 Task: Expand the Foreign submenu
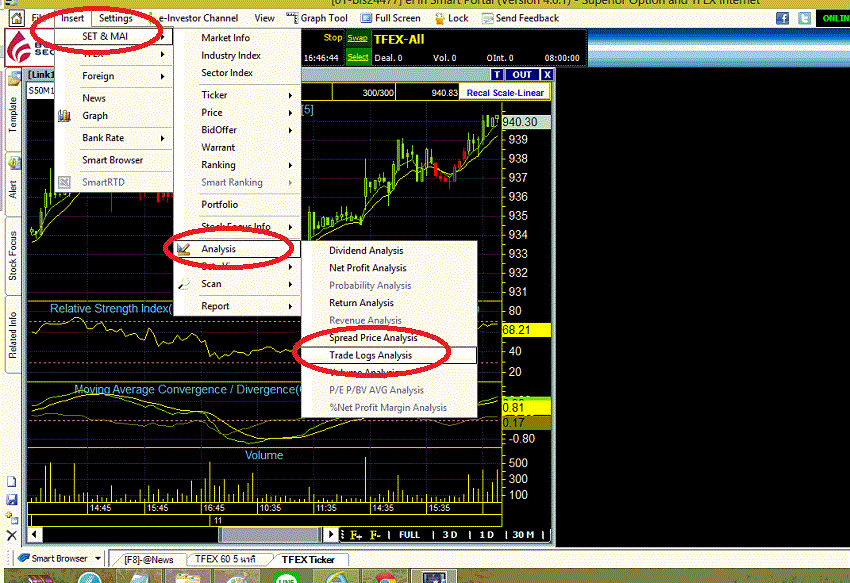tap(114, 76)
